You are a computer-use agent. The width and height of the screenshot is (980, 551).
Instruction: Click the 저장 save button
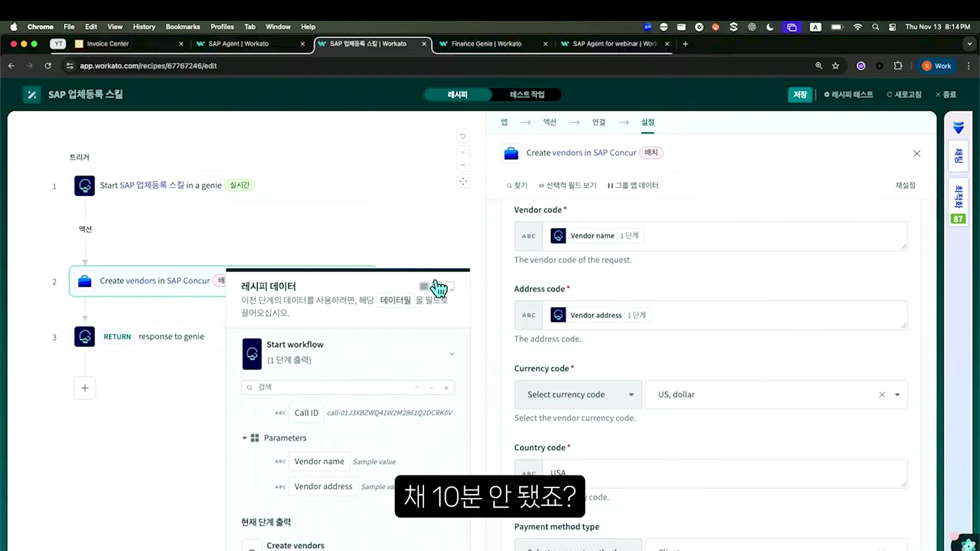point(800,94)
